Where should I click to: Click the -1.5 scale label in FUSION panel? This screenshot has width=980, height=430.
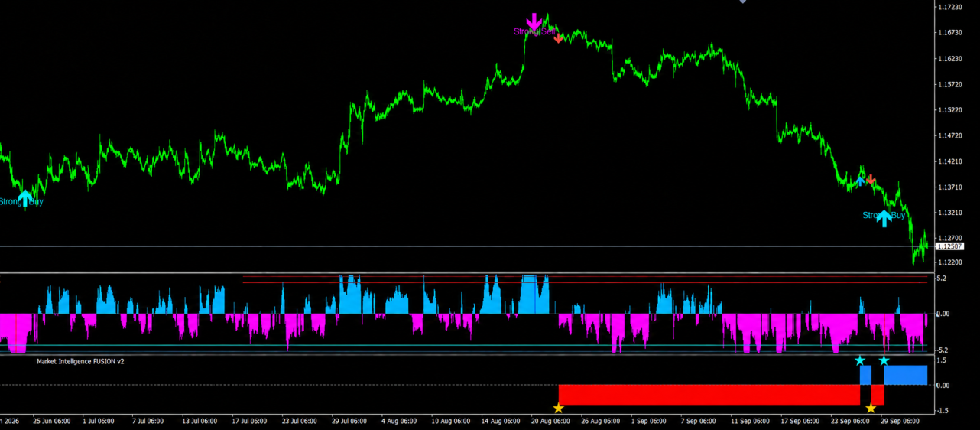click(942, 411)
